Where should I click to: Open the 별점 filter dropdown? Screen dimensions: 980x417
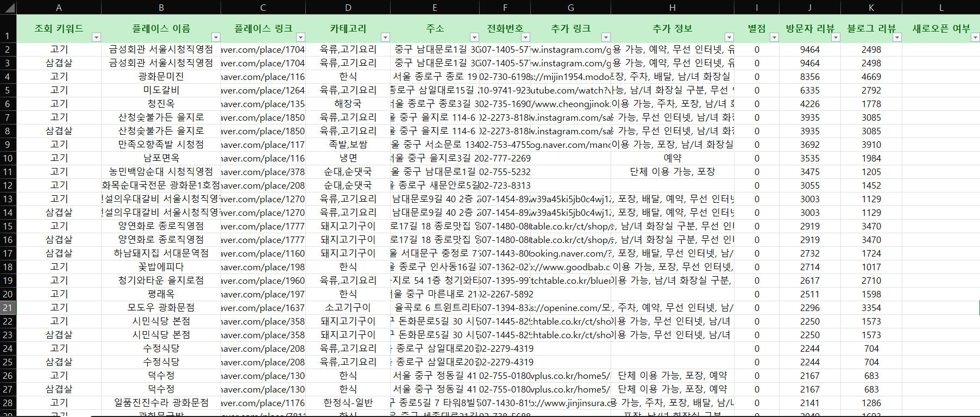coord(774,38)
